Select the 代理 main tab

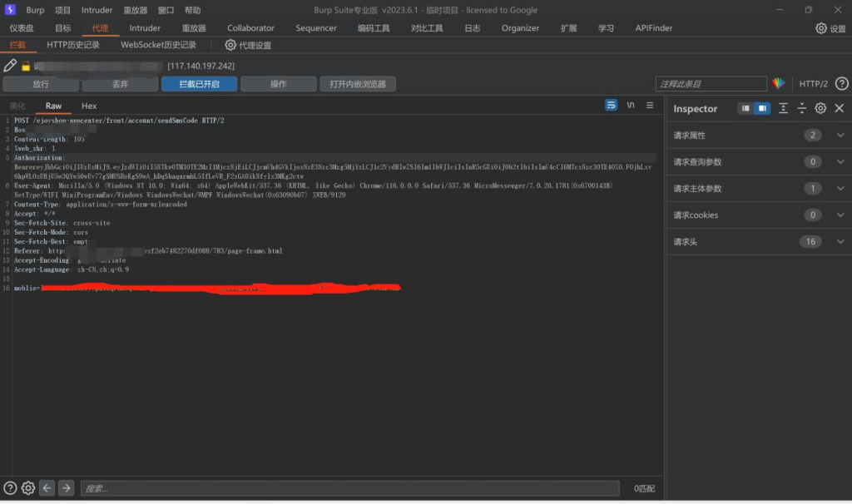coord(100,28)
